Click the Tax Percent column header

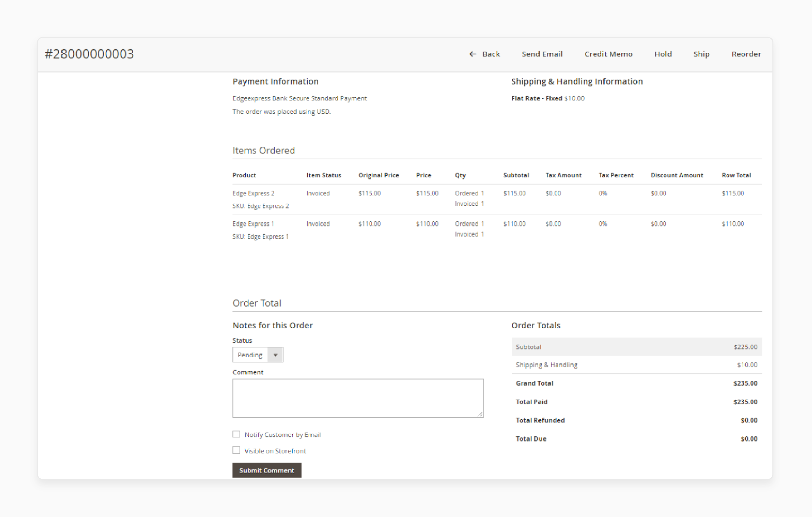(x=616, y=175)
